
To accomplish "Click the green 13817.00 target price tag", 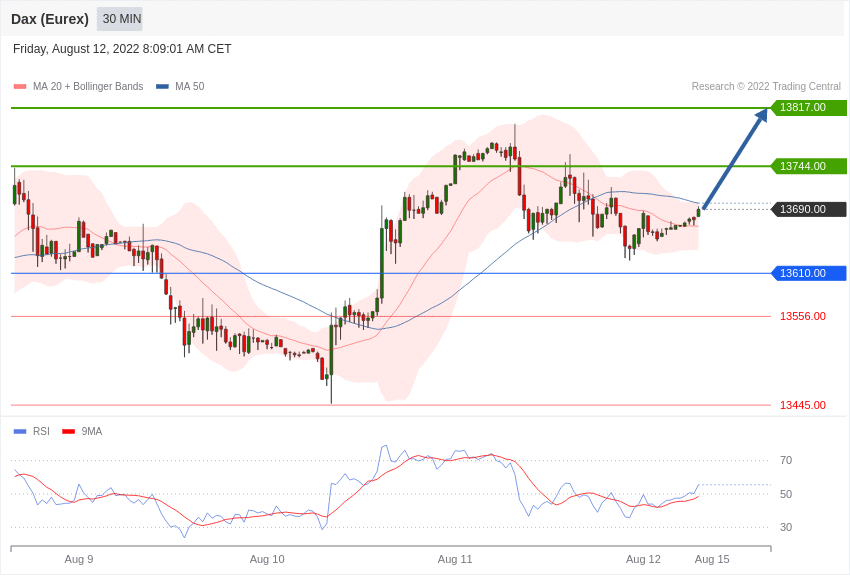I will pos(808,107).
